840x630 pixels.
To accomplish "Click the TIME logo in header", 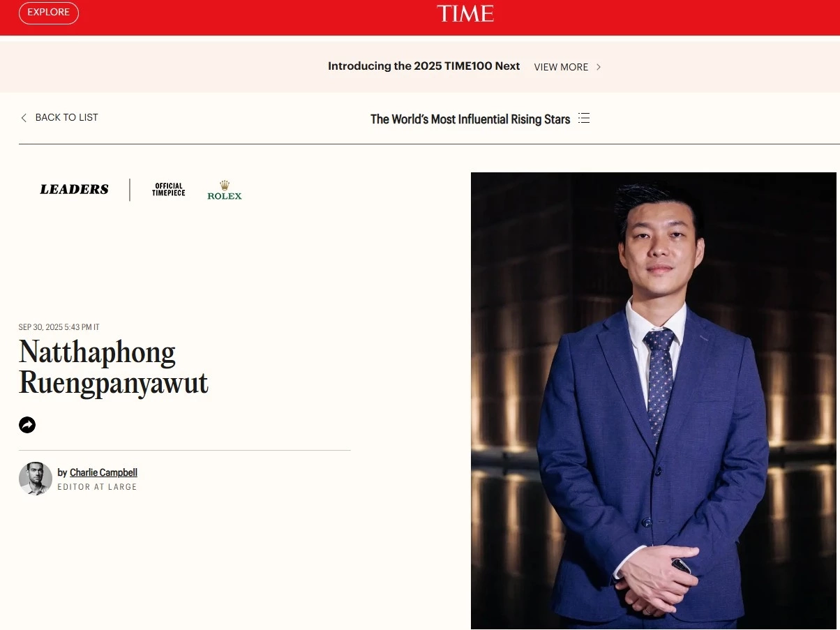I will click(x=465, y=13).
